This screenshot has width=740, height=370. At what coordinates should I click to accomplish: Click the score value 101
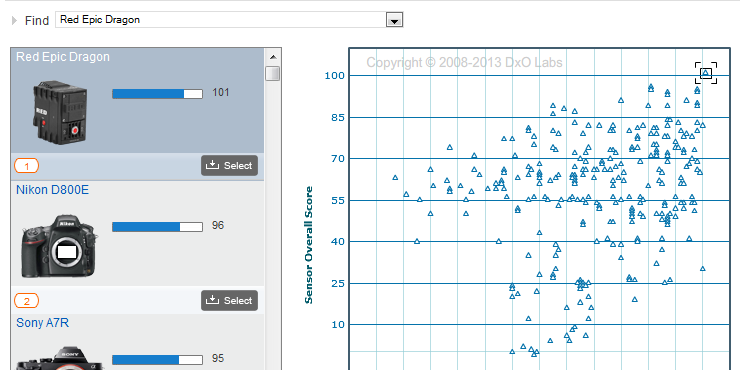click(221, 92)
